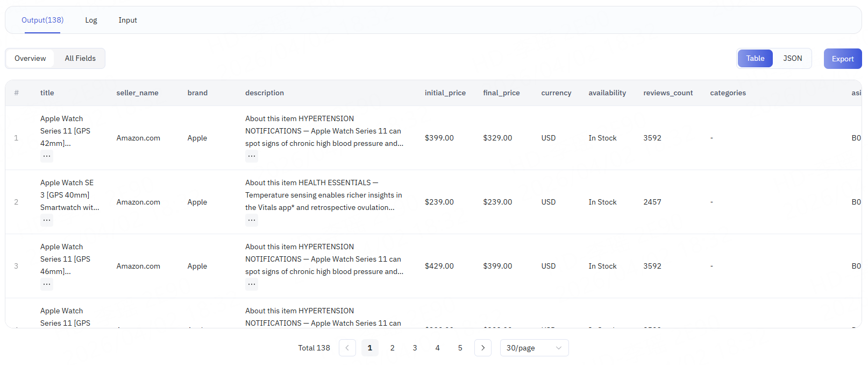Image resolution: width=868 pixels, height=365 pixels.
Task: Select the All Fields view
Action: (80, 58)
